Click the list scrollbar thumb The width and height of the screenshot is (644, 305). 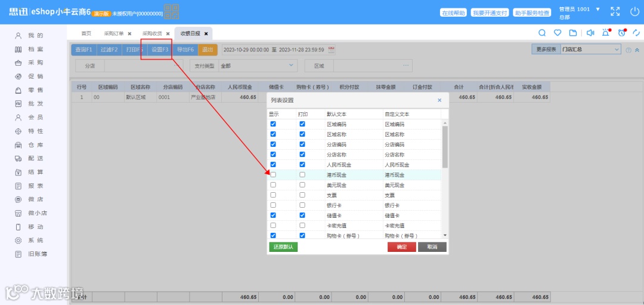445,147
